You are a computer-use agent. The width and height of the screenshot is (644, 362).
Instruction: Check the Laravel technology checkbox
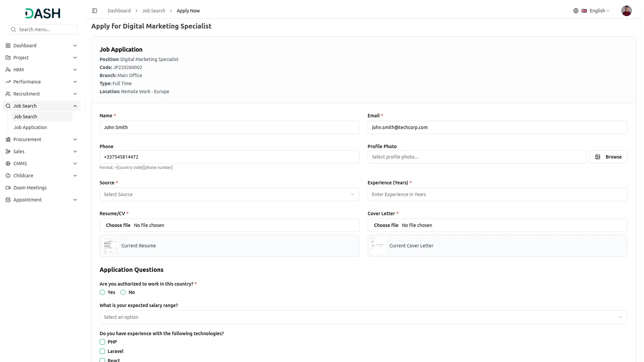pos(102,351)
